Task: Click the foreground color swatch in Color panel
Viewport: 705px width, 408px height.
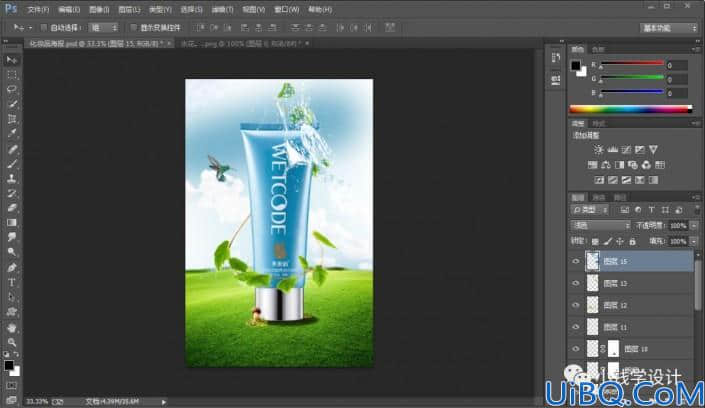Action: [576, 66]
